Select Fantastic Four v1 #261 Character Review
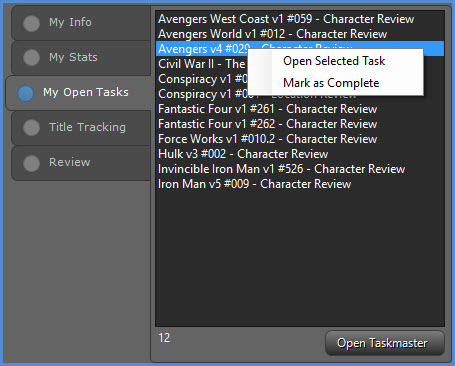 click(300, 109)
